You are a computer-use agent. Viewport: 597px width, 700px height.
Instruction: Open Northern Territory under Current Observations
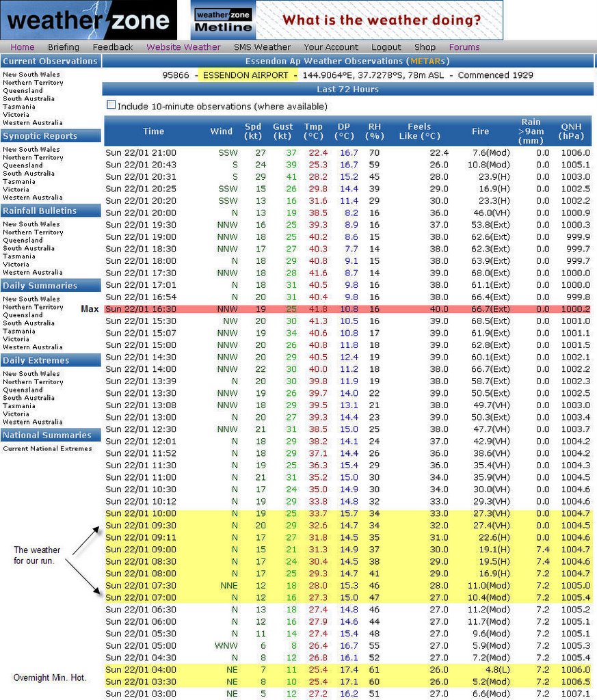click(x=33, y=83)
